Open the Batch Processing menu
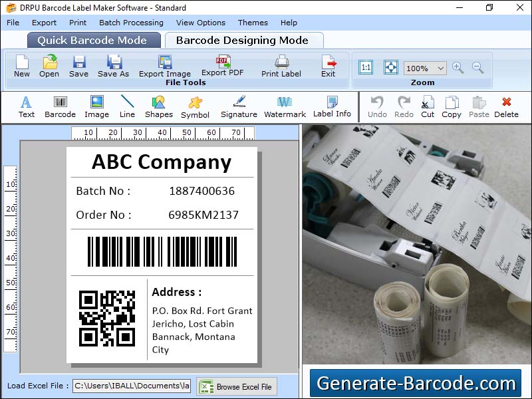The width and height of the screenshot is (532, 399). 131,23
